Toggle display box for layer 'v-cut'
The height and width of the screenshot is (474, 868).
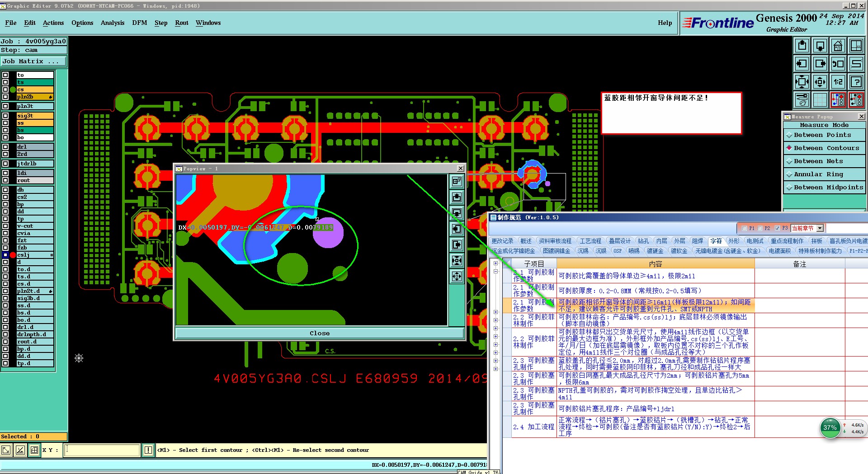point(5,226)
